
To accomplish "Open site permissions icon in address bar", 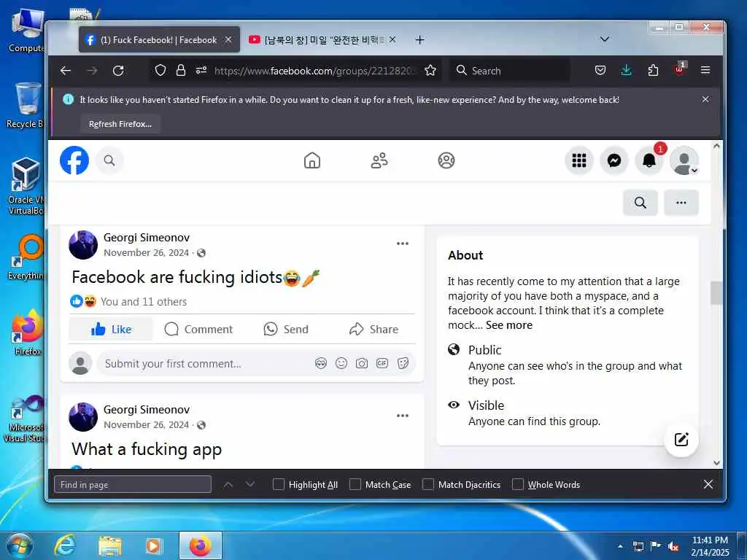I will 201,71.
